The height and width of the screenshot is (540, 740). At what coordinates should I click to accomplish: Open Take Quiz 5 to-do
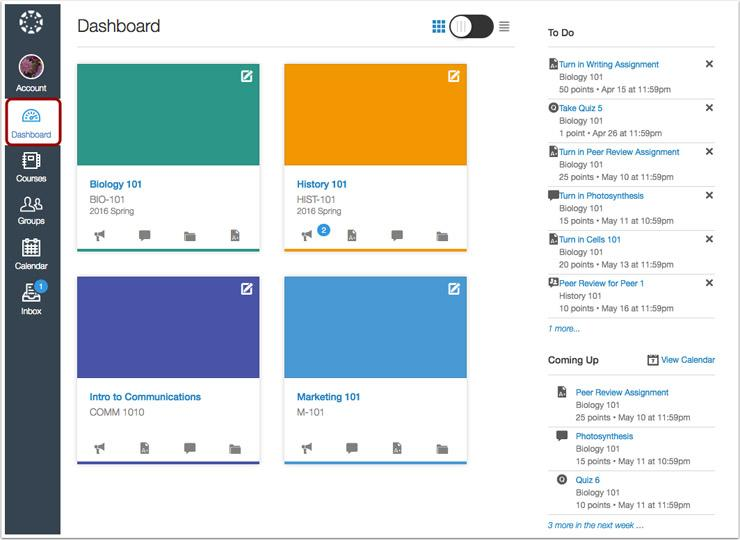click(x=581, y=108)
